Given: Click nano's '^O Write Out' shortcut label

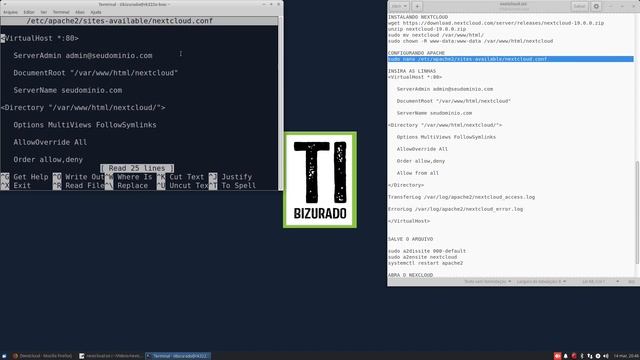Looking at the screenshot, I should tap(79, 177).
